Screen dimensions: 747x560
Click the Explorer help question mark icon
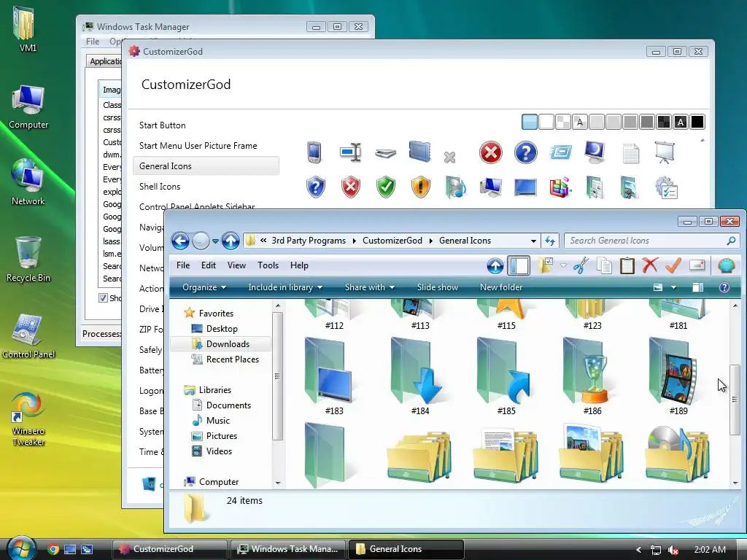pos(724,287)
